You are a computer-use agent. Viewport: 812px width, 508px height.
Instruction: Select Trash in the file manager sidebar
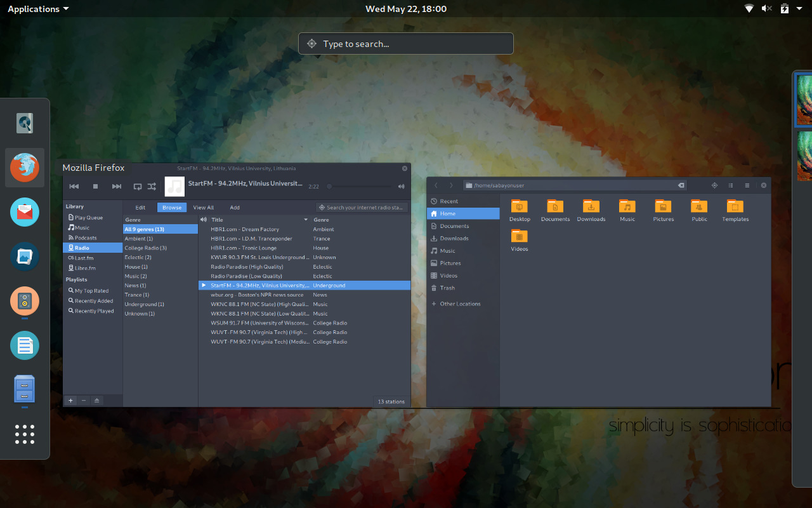click(447, 288)
